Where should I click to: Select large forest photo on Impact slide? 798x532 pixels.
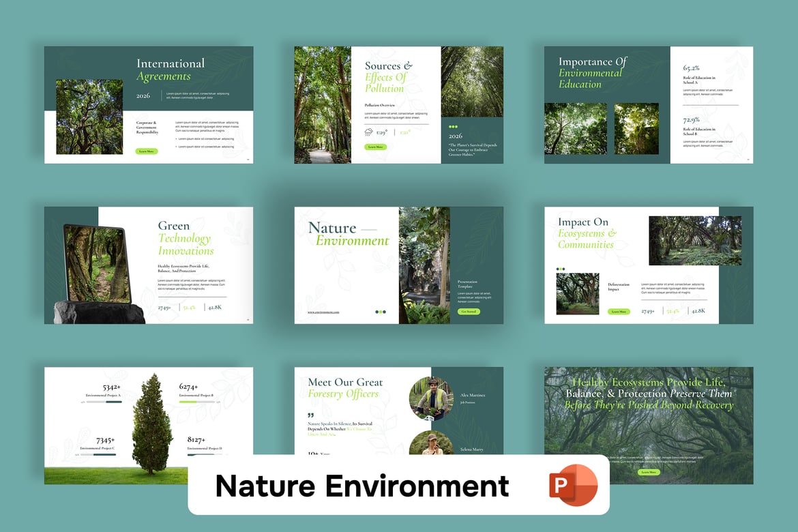tap(695, 240)
